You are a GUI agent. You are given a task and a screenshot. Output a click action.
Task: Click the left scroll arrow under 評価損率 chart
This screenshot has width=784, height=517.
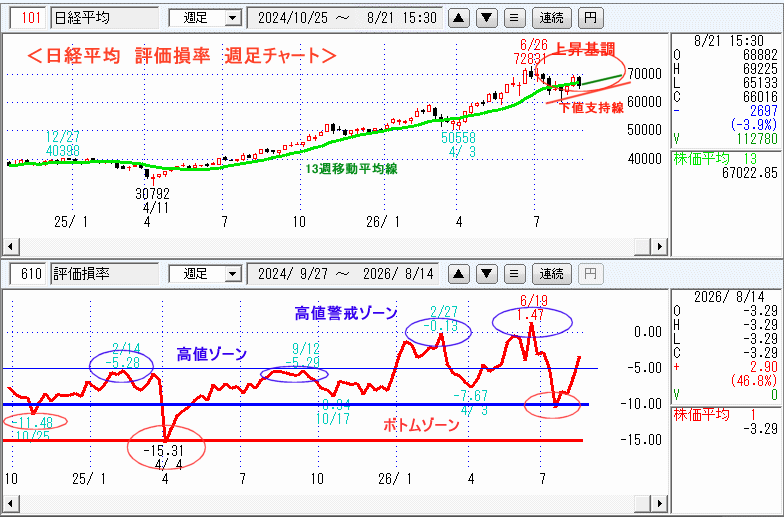[x=11, y=503]
